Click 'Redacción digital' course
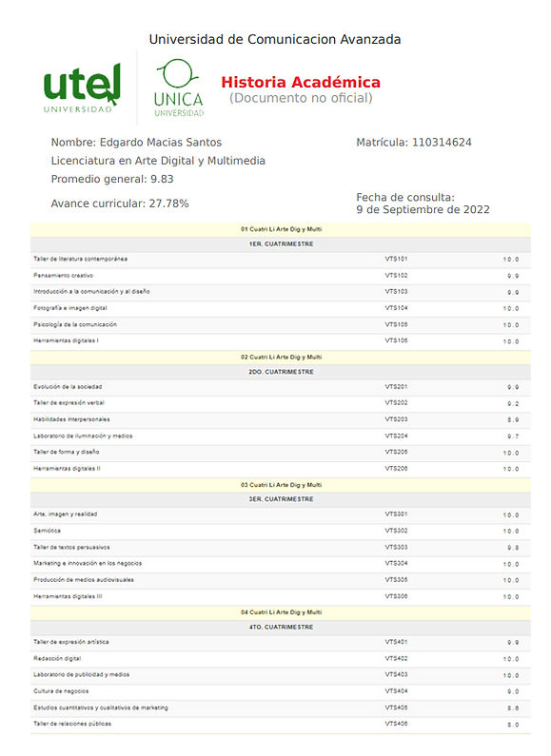The width and height of the screenshot is (551, 756). 57,659
